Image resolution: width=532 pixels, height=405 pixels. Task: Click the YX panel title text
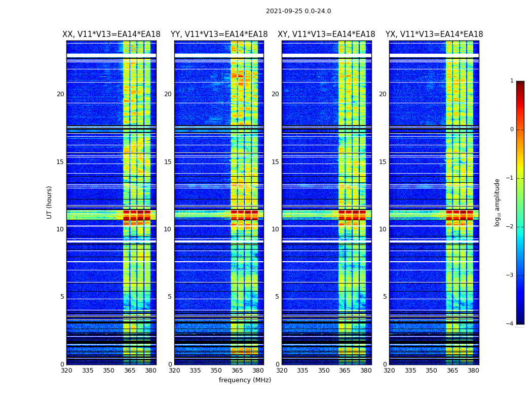click(x=434, y=34)
